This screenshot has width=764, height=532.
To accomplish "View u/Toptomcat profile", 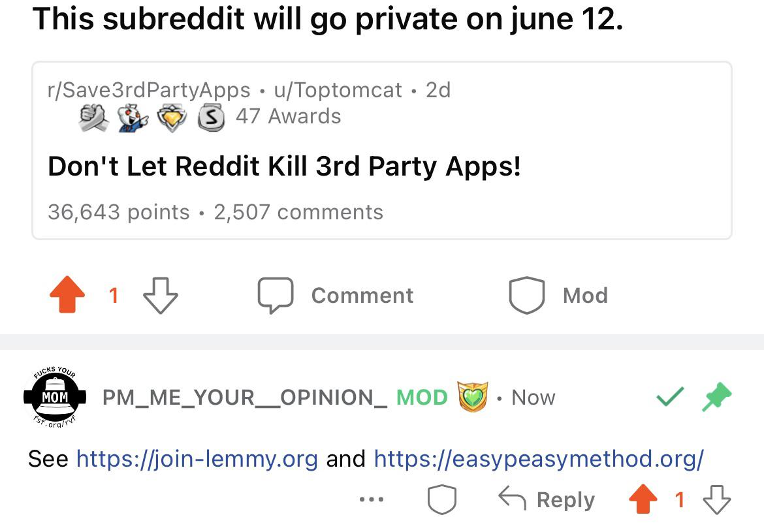I will [338, 90].
